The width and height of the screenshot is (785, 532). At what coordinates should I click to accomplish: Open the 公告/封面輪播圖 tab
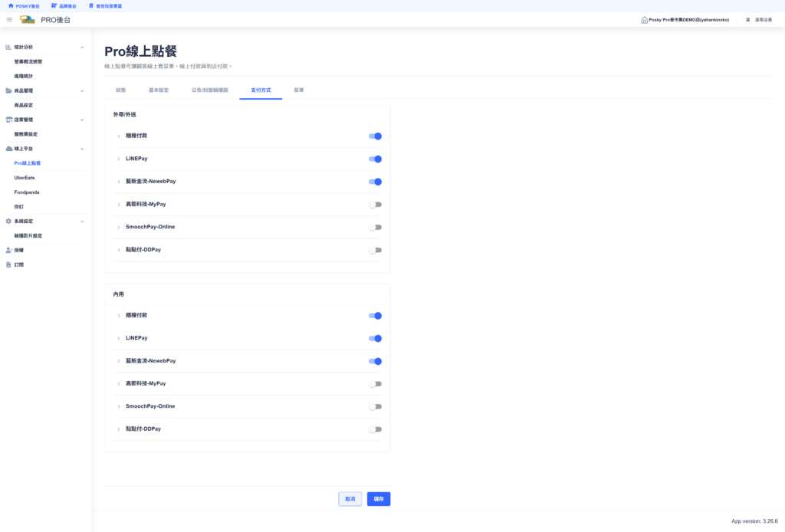pyautogui.click(x=210, y=90)
